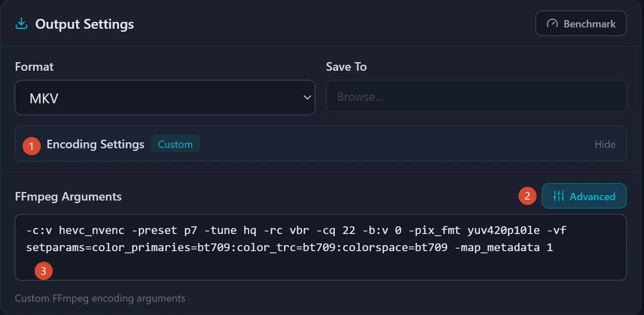
Task: Click the Custom preset badge
Action: (175, 144)
